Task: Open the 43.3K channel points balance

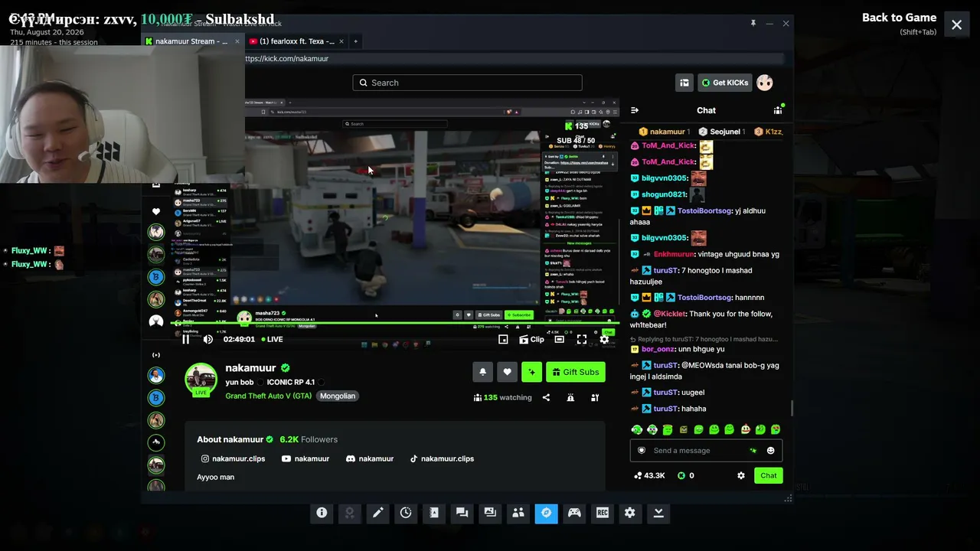Action: 649,475
